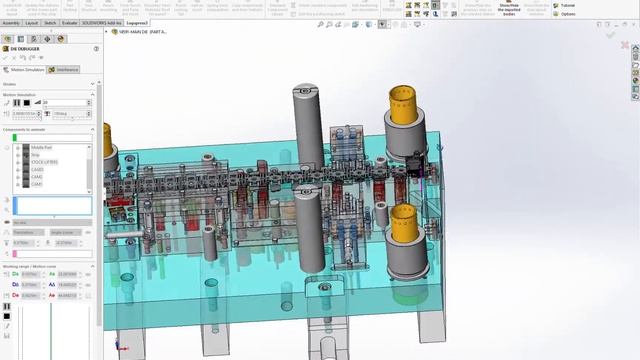
Task: Pause the motion curve playback
Action: point(7,307)
